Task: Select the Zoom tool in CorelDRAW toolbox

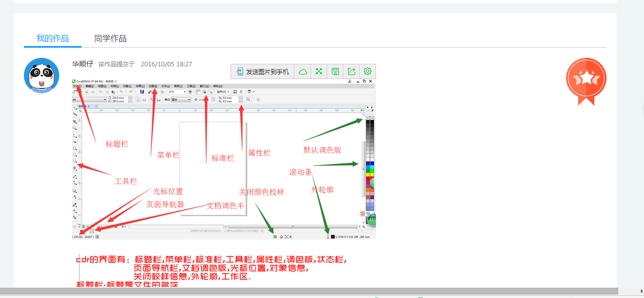Action: 75,129
